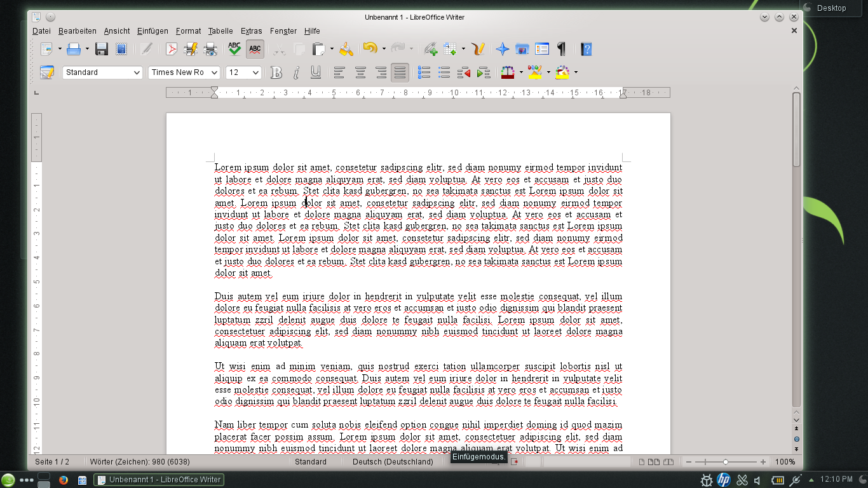This screenshot has width=868, height=488.
Task: Expand Undo history dropdown arrow
Action: click(383, 49)
